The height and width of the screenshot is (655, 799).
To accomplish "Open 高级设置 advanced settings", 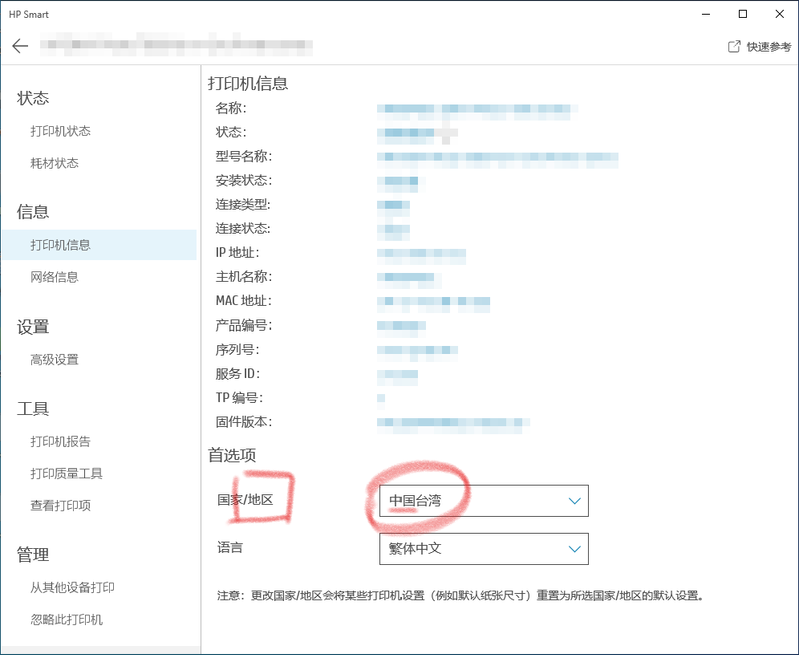I will (x=54, y=359).
